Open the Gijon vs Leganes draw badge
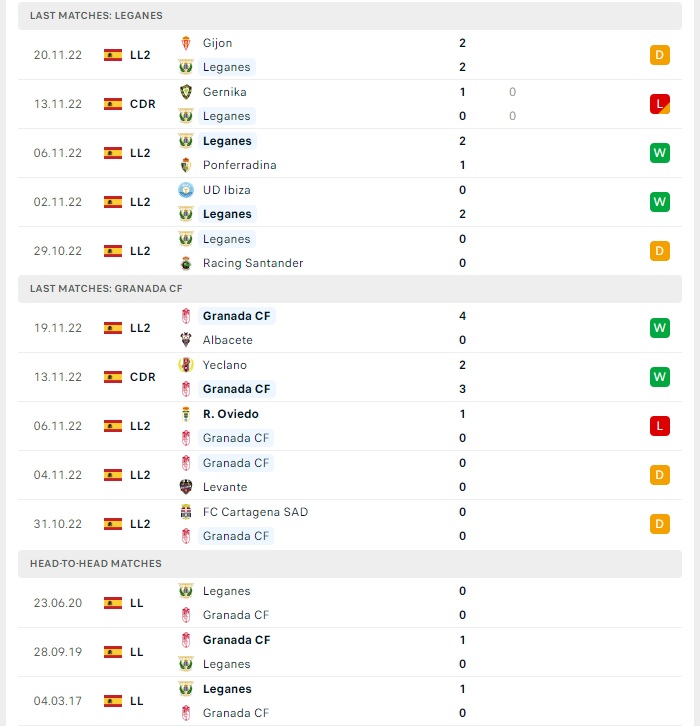The height and width of the screenshot is (726, 700). pos(660,55)
